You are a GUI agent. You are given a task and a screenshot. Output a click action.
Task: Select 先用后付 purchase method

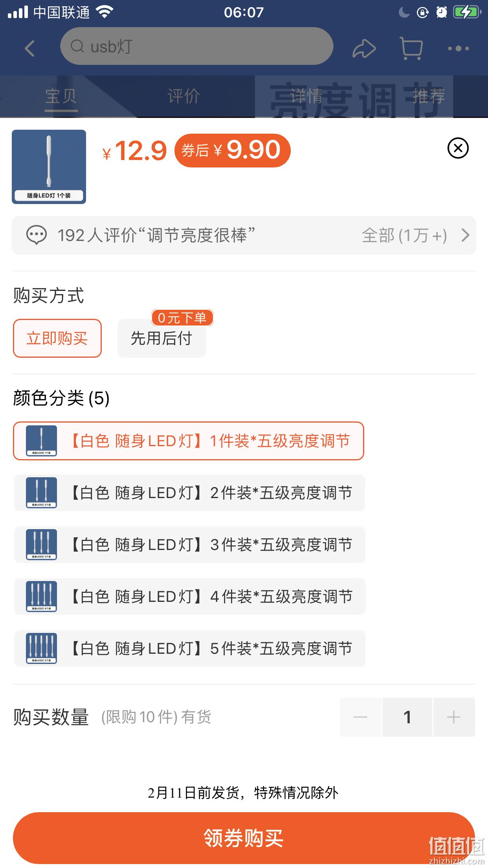coord(162,338)
